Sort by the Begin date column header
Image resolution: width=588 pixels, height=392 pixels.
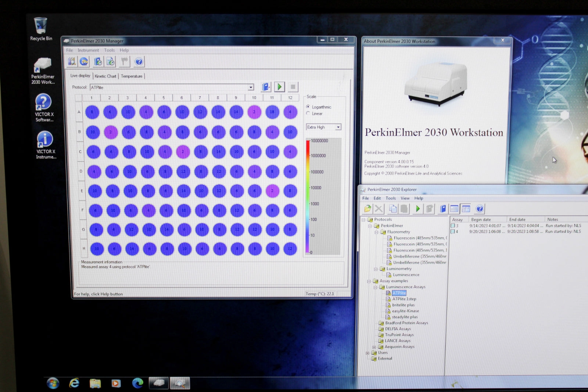tap(487, 219)
